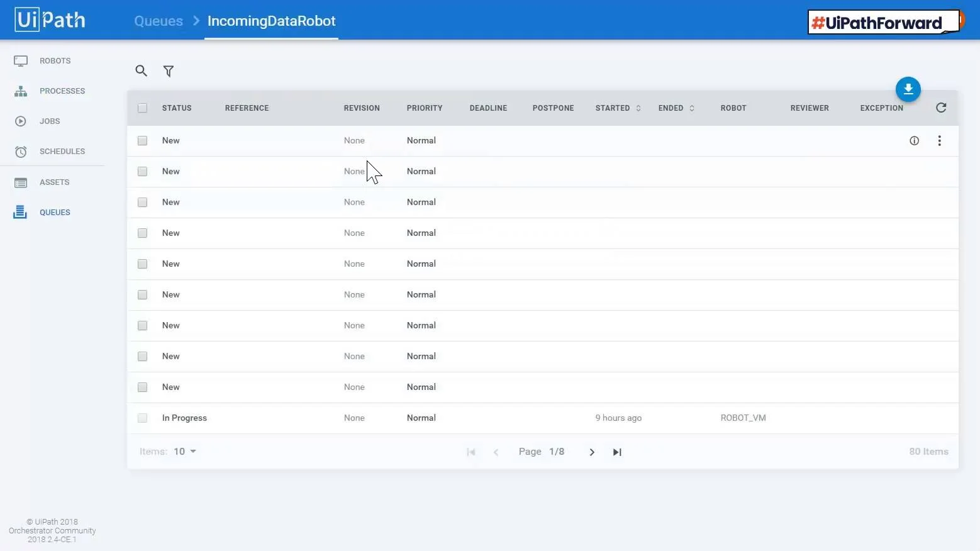Click the UiPath logo
The height and width of the screenshot is (551, 980).
tap(50, 19)
